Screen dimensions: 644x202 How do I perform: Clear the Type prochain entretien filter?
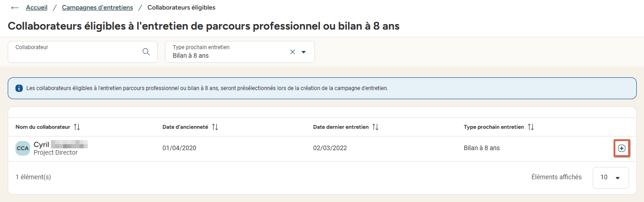293,52
